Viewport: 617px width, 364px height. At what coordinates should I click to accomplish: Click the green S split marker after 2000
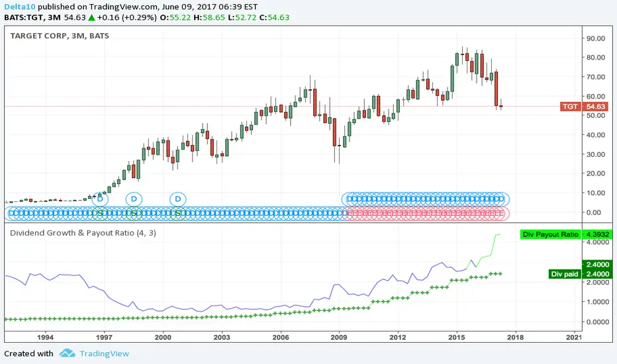178,213
